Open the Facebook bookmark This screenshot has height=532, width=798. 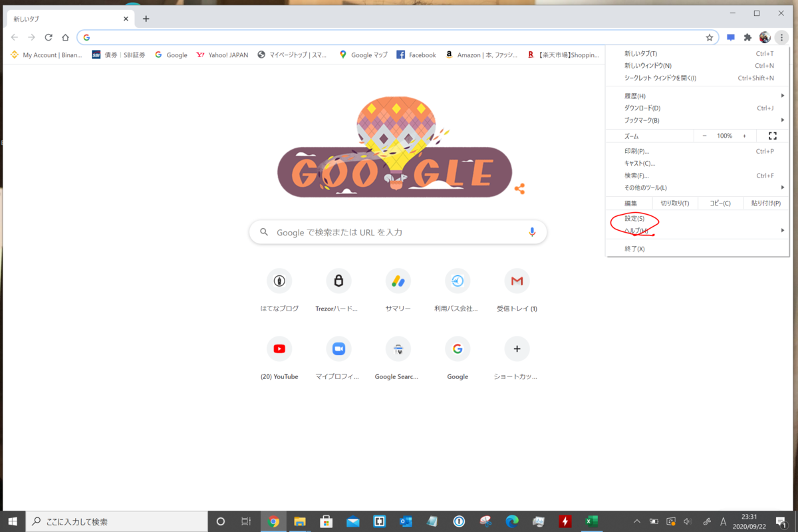(416, 55)
